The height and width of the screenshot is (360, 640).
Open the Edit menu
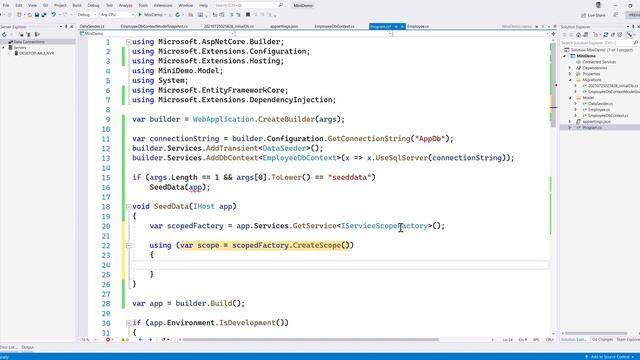(19, 5)
